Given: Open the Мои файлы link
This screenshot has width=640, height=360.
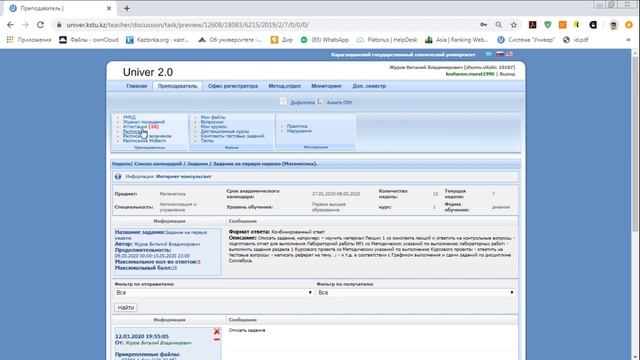Looking at the screenshot, I should [x=213, y=117].
